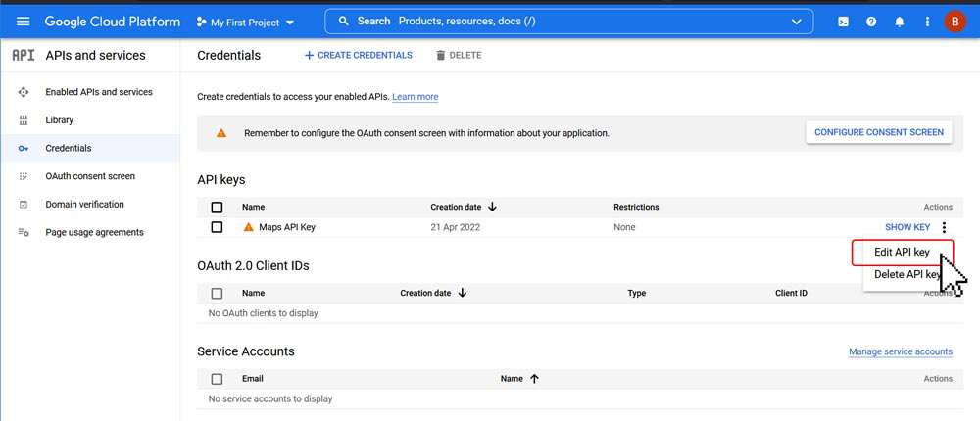Open the user account avatar B

[955, 22]
